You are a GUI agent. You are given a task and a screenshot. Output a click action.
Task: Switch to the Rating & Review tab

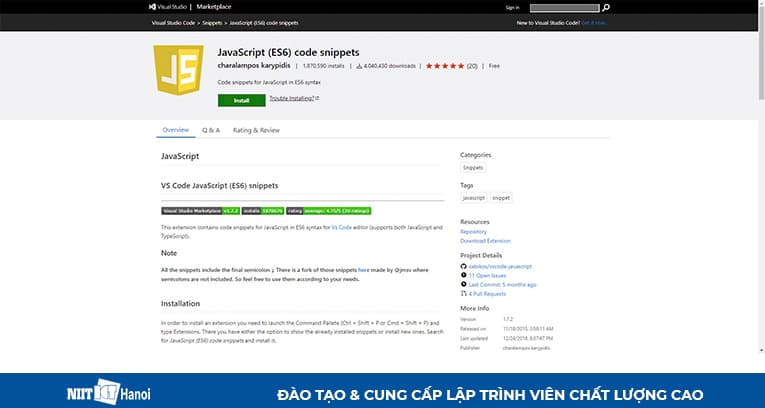(x=256, y=130)
